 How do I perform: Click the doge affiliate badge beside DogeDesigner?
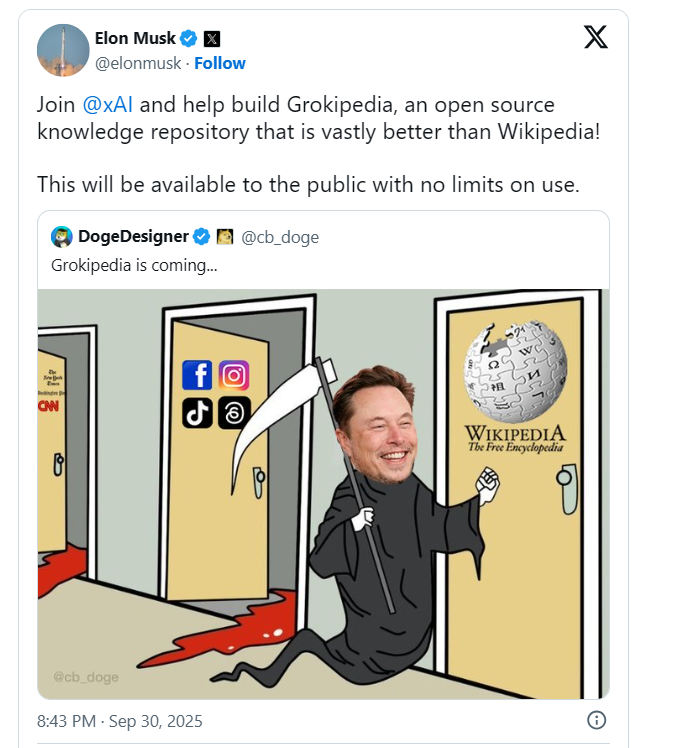225,236
